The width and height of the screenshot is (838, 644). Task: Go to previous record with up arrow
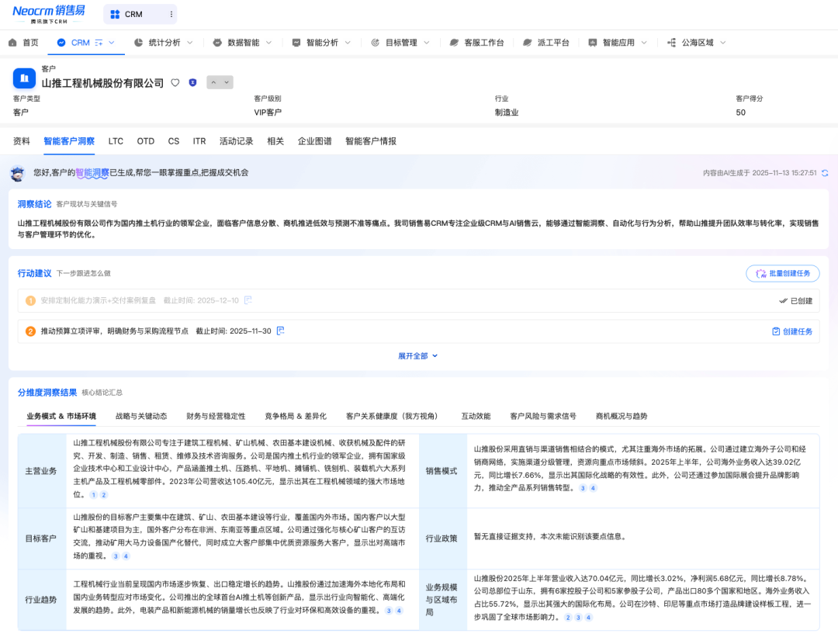click(x=213, y=82)
